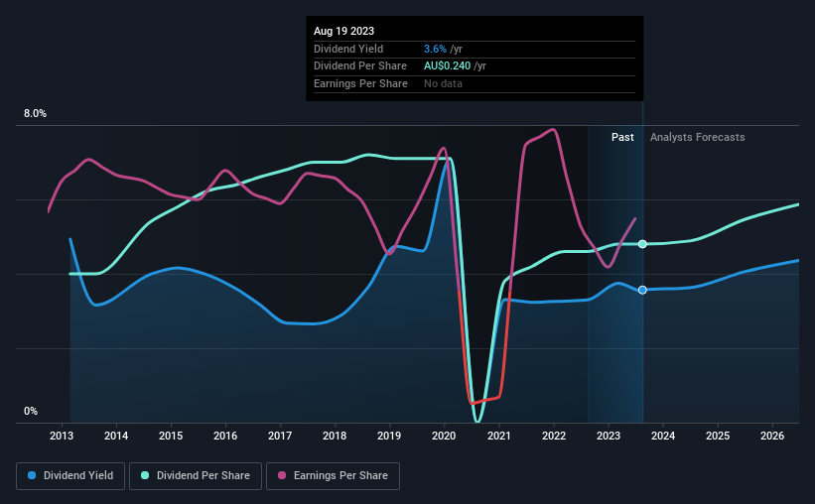Click the 2016 x-axis label

point(225,436)
